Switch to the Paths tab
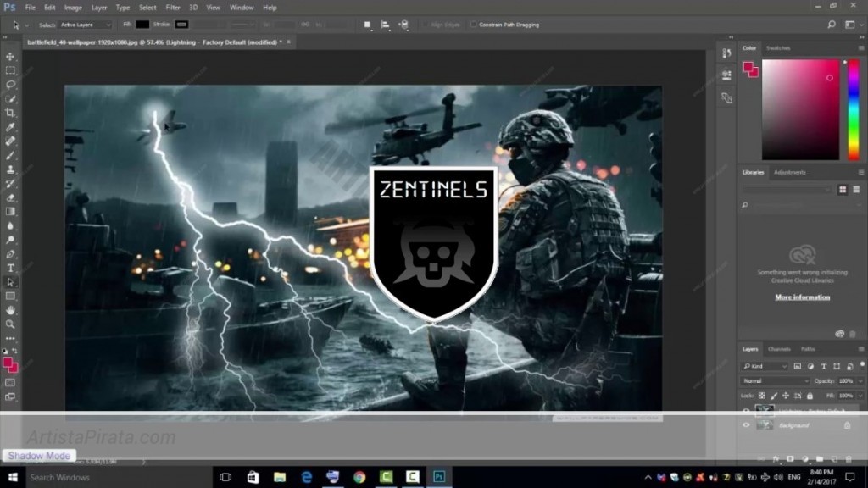This screenshot has width=868, height=488. 808,349
